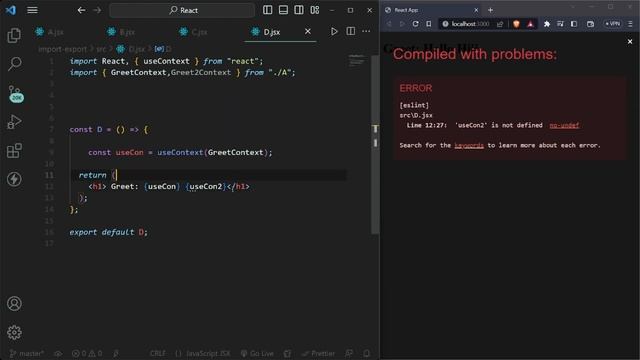Open the browser extensions puzzle icon
The image size is (640, 360).
click(547, 24)
